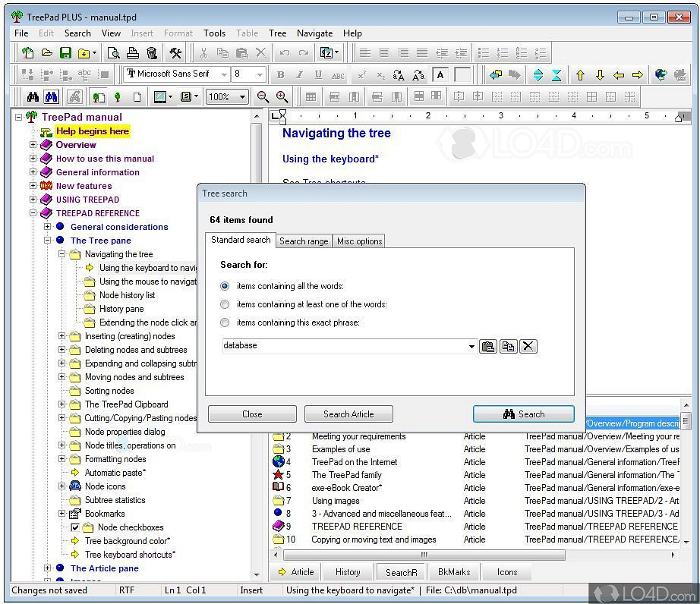Image resolution: width=700 pixels, height=604 pixels.
Task: Click the Undo arrow icon
Action: point(285,53)
